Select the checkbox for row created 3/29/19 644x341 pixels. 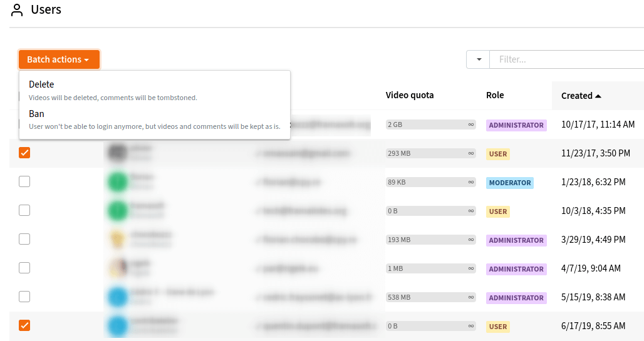[x=24, y=239]
